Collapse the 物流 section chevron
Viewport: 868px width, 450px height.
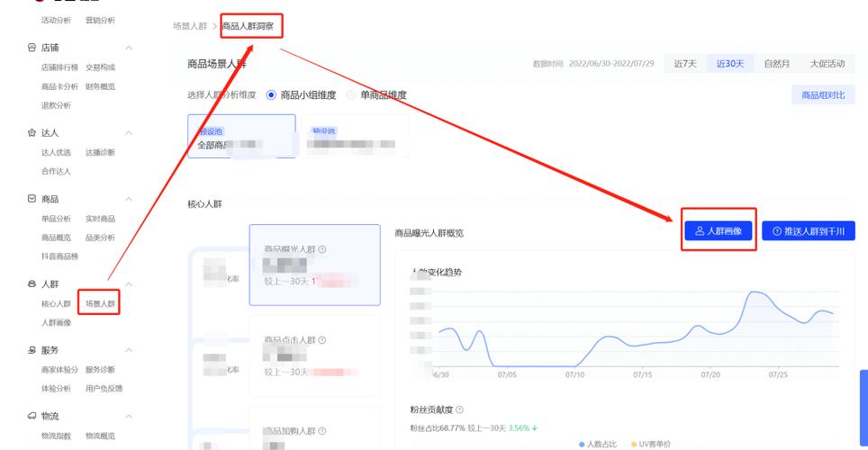(129, 416)
